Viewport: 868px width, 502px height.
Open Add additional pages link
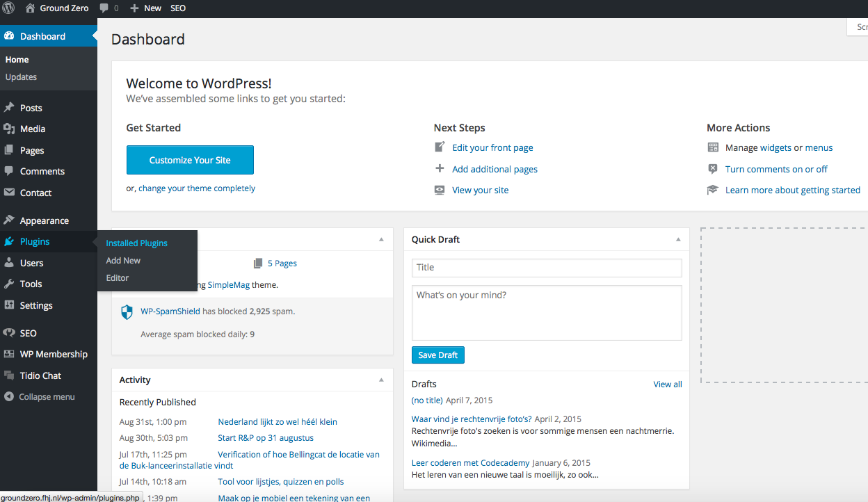[495, 169]
